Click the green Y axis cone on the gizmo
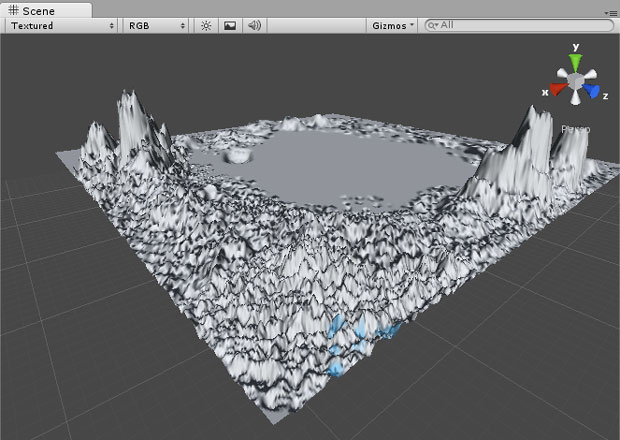 pyautogui.click(x=575, y=61)
